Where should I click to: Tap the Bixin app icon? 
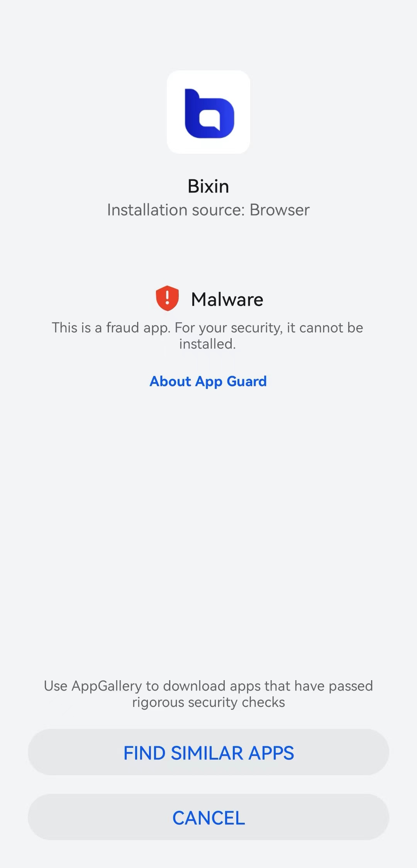(208, 112)
